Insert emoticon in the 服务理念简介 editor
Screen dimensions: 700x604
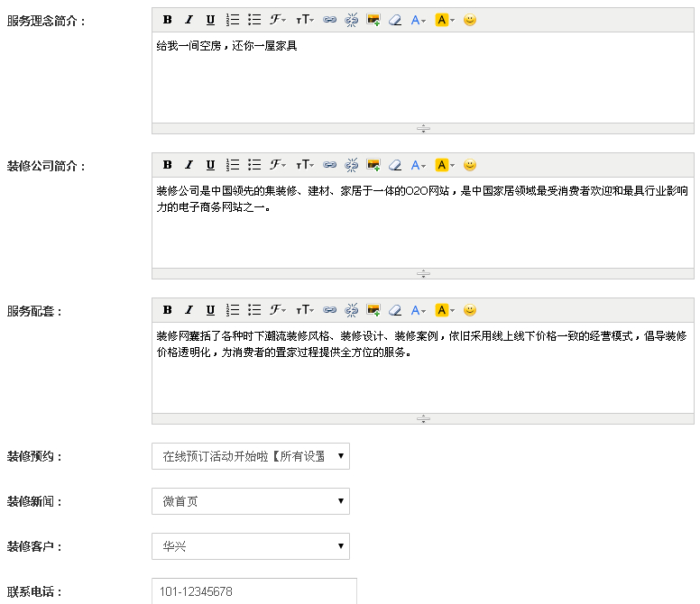click(x=470, y=20)
